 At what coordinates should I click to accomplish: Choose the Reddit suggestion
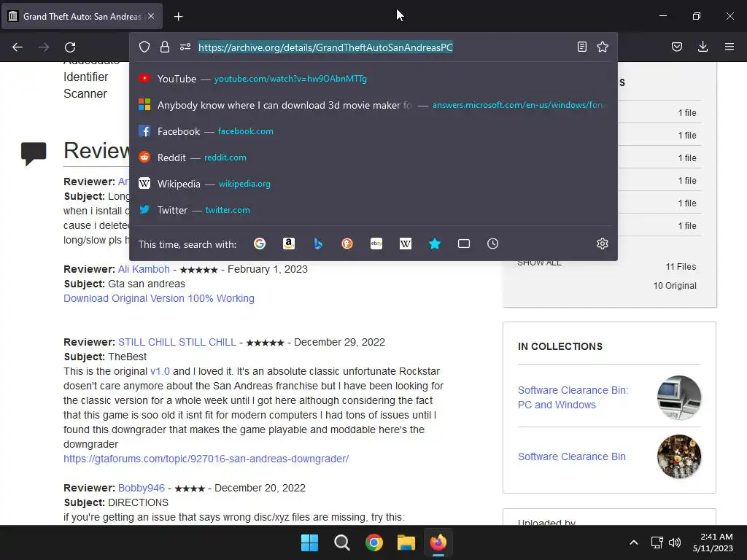(373, 157)
